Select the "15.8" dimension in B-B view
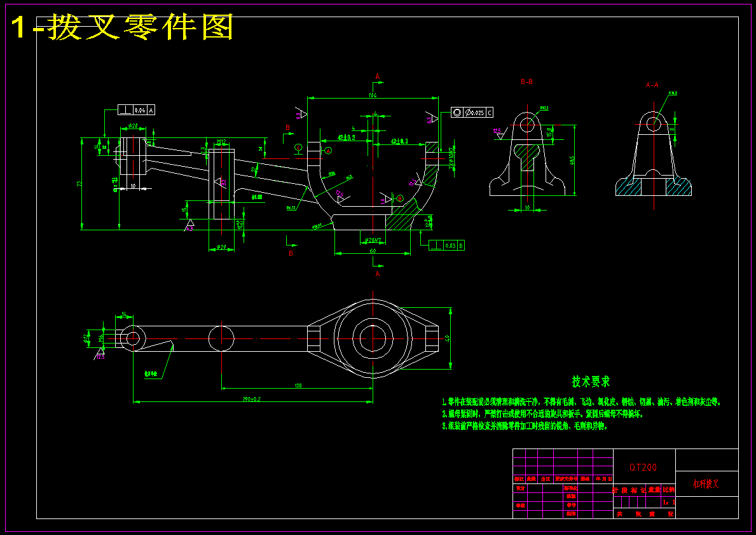The width and height of the screenshot is (756, 535). click(549, 132)
